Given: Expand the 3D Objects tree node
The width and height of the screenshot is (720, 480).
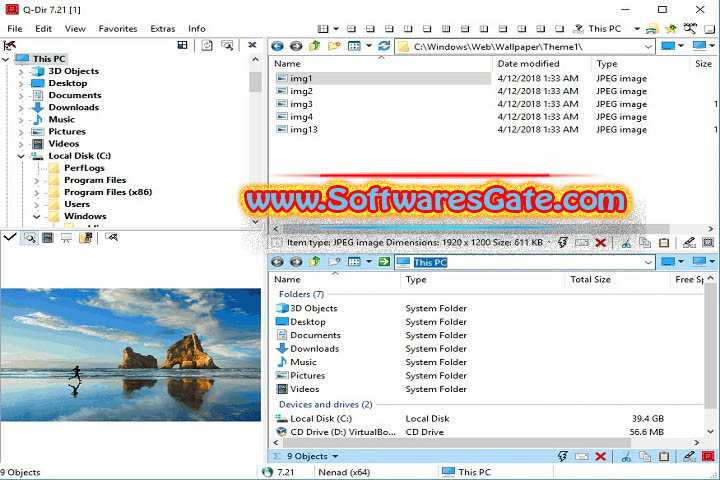Looking at the screenshot, I should (x=21, y=72).
